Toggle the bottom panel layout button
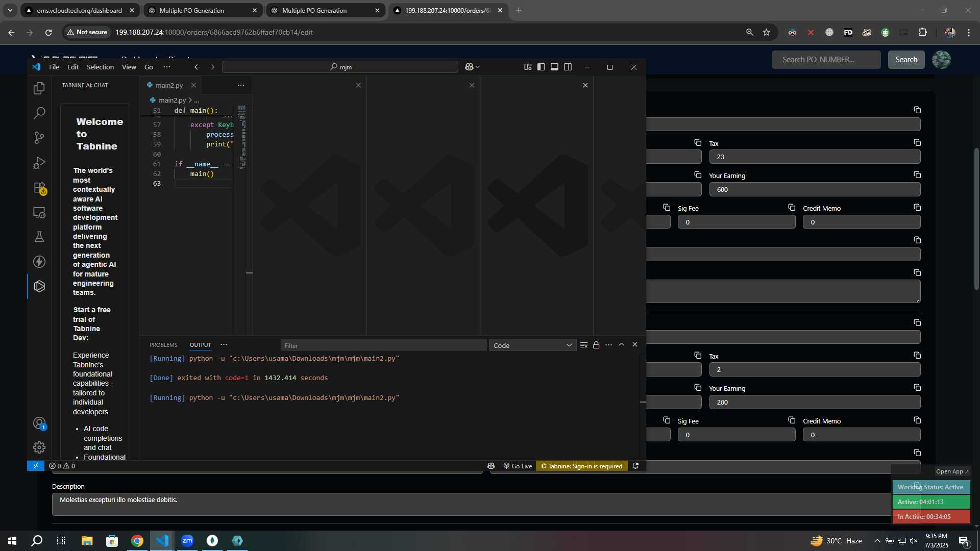This screenshot has width=980, height=551. pyautogui.click(x=554, y=67)
